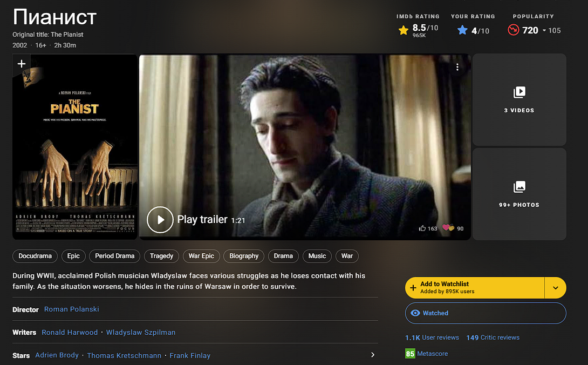The width and height of the screenshot is (588, 365).
Task: Open writer Wladyslaw Szpilman's page
Action: pos(141,332)
